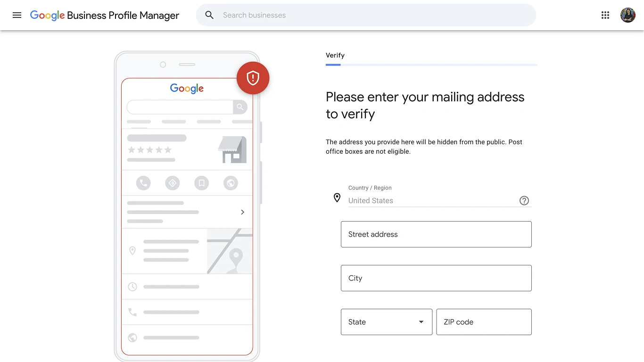This screenshot has height=362, width=644.
Task: Click the search magnifying glass icon
Action: coord(209,15)
